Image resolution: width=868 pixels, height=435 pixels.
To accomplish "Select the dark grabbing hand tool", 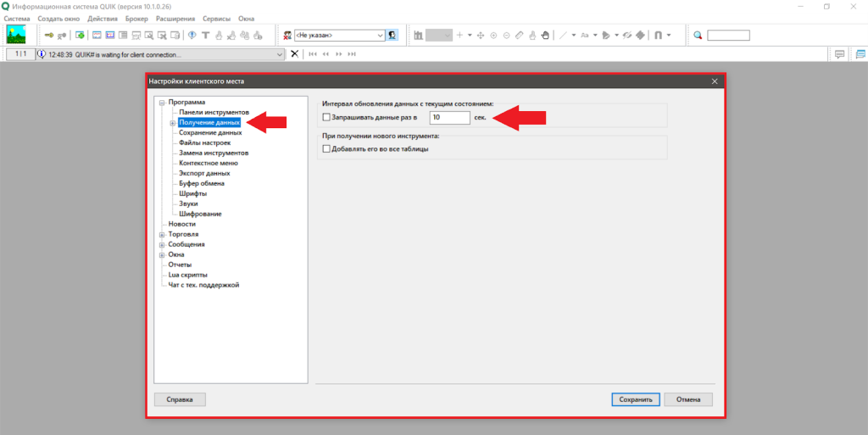I will pyautogui.click(x=545, y=36).
